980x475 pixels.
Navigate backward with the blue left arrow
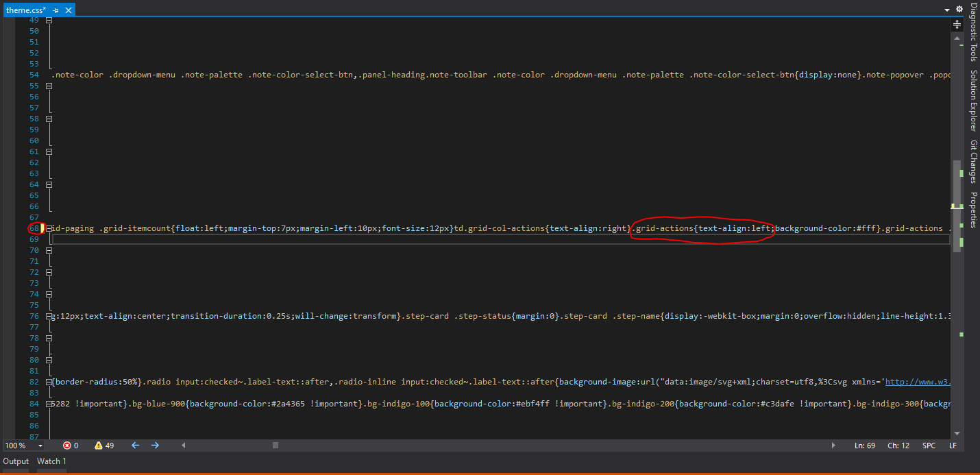(x=135, y=446)
